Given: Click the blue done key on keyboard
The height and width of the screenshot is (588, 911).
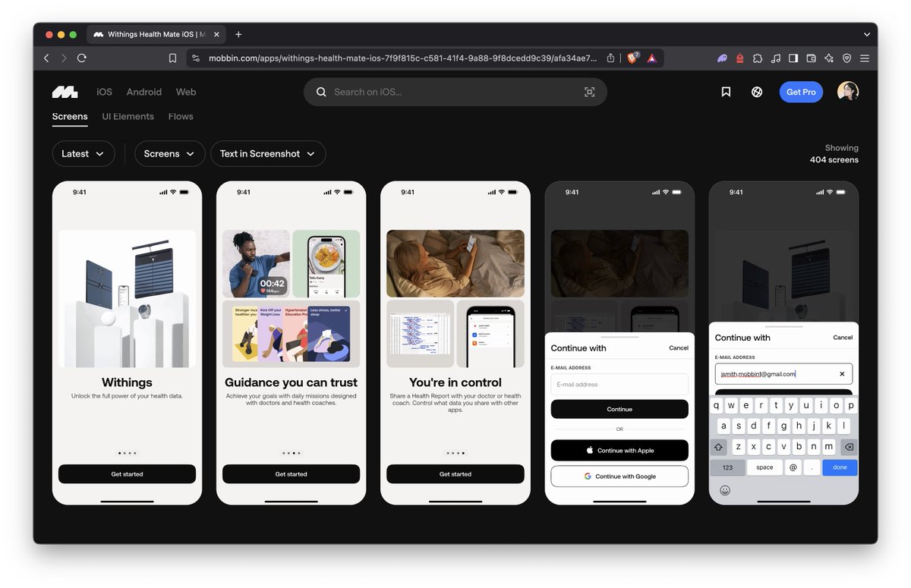Looking at the screenshot, I should [840, 467].
